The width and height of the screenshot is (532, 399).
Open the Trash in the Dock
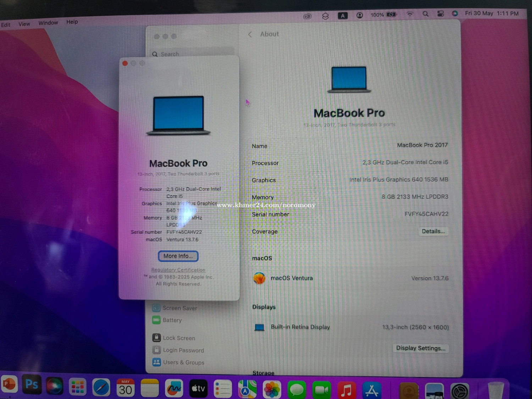pos(495,390)
